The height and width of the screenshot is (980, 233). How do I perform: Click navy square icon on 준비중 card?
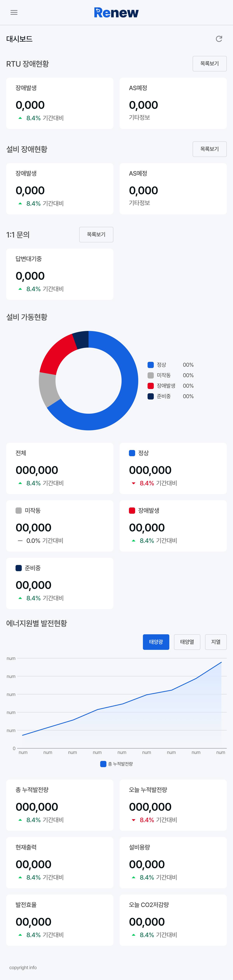tap(19, 568)
